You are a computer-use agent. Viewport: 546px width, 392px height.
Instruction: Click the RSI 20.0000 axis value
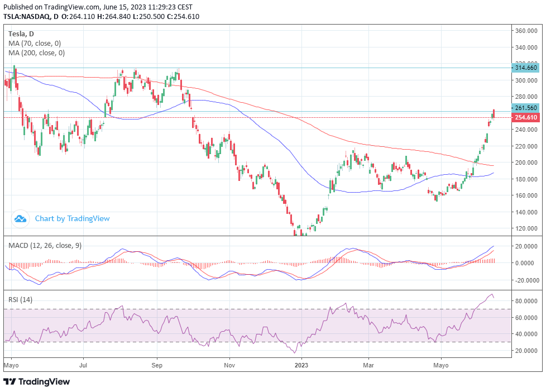pos(526,351)
